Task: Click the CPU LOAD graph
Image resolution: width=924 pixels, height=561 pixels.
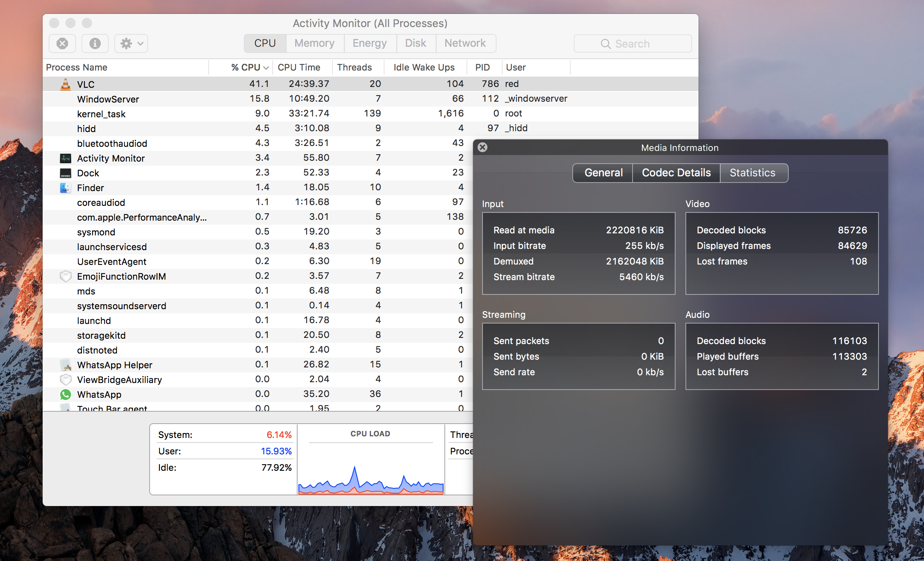Action: pyautogui.click(x=371, y=470)
